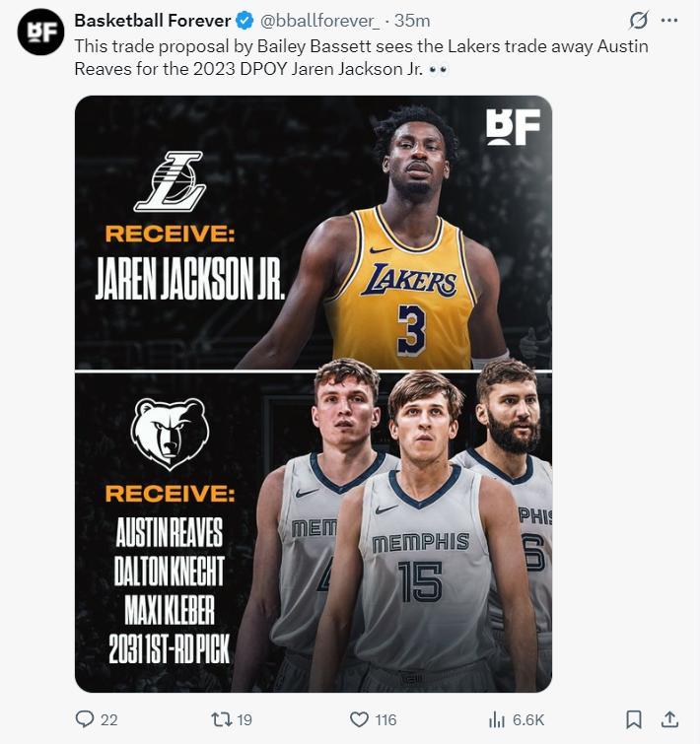Toggle repost using the arrows icon

pos(222,719)
